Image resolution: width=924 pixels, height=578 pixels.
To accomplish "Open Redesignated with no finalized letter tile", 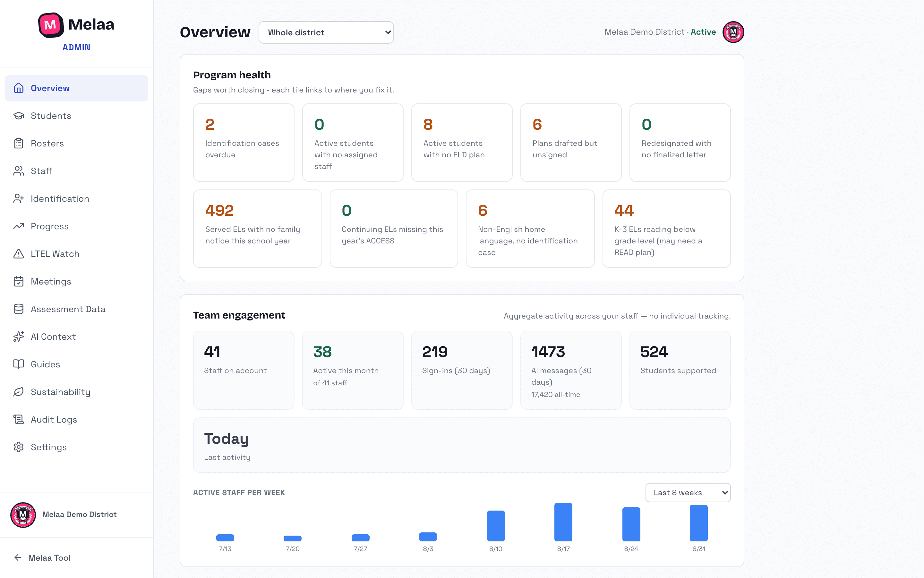I will click(x=680, y=143).
